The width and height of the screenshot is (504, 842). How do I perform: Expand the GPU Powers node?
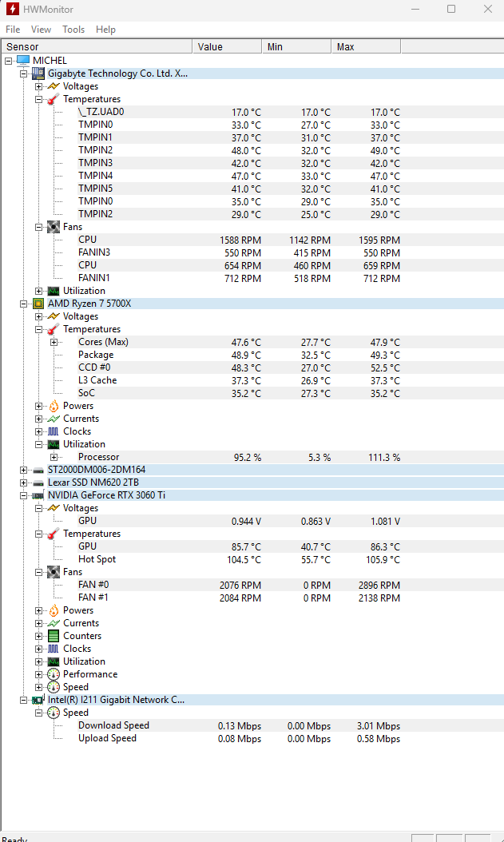(x=38, y=610)
